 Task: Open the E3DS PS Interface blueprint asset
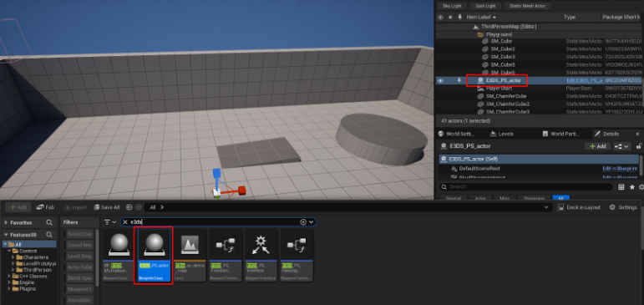pos(261,255)
